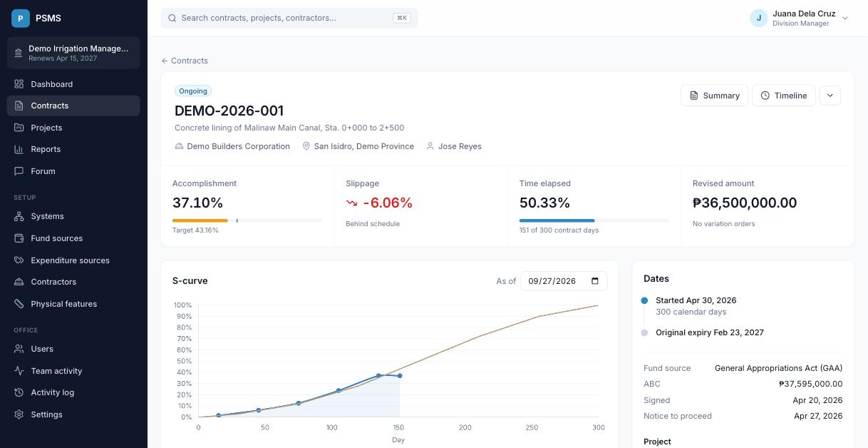The width and height of the screenshot is (868, 448).
Task: Open the Demo Irrigation Management organization switcher
Action: pyautogui.click(x=73, y=53)
